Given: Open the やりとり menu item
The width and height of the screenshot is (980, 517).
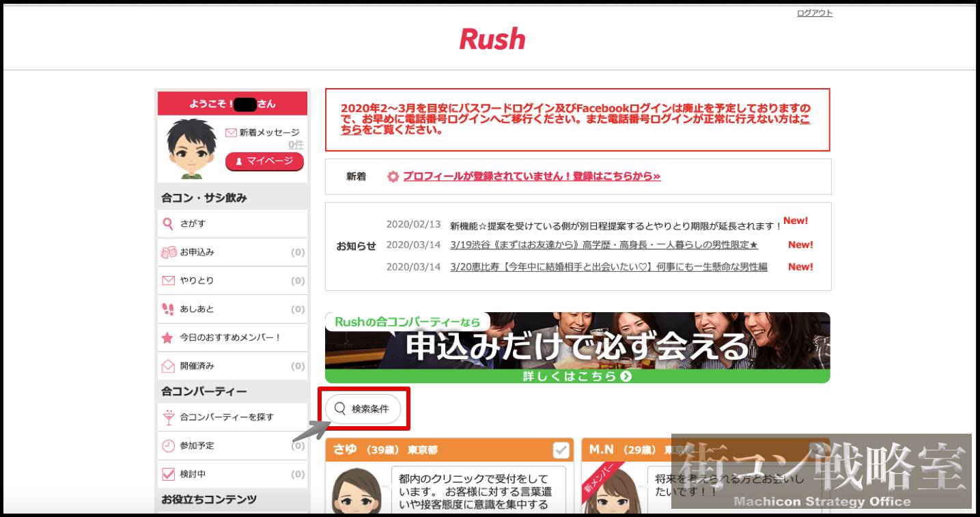Looking at the screenshot, I should click(x=232, y=281).
